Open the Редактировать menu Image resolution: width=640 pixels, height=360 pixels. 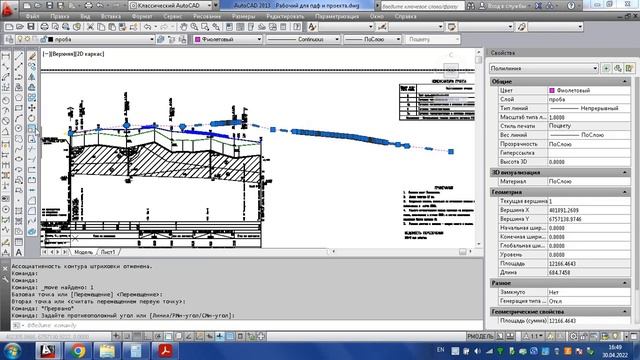(285, 16)
